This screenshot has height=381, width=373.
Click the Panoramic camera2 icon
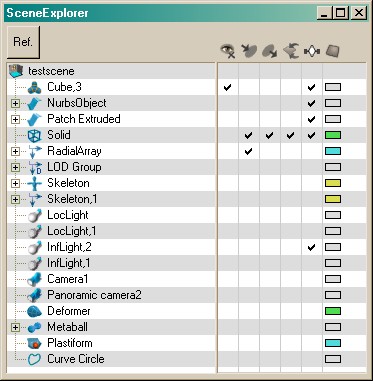pos(34,295)
